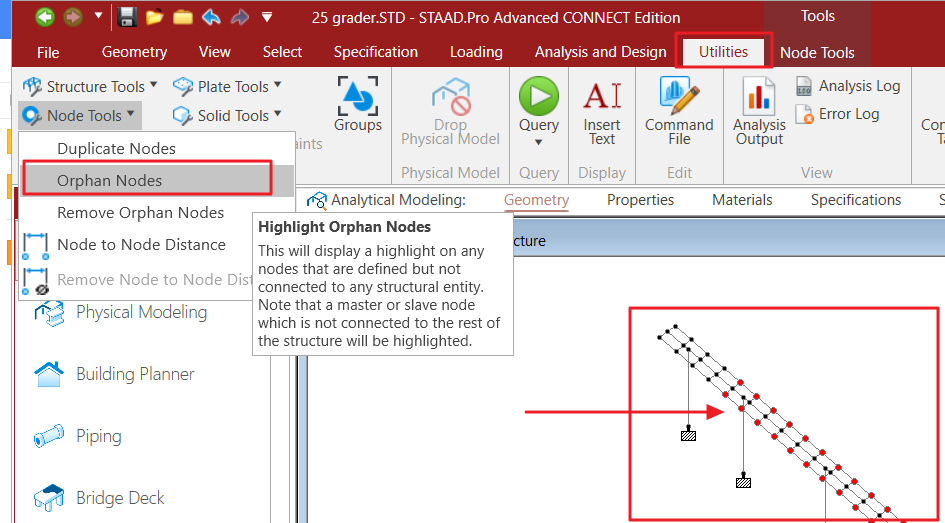The height and width of the screenshot is (523, 945).
Task: Click the Piping pipe icon
Action: (x=49, y=436)
